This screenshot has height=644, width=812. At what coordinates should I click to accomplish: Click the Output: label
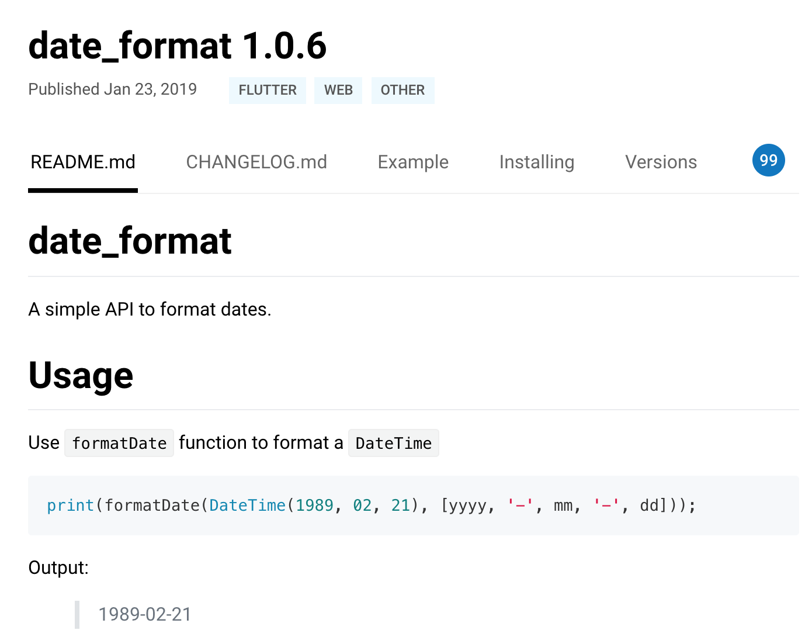[58, 567]
